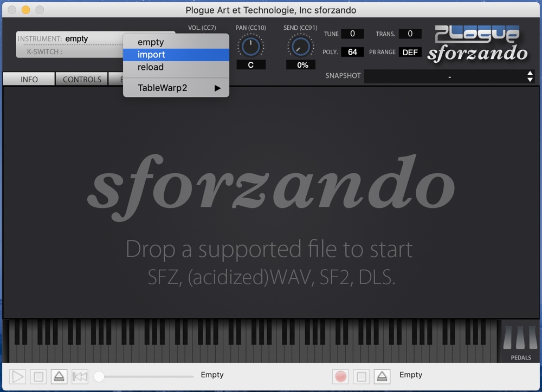
Task: Click the recorder "Empty" file label
Action: tap(411, 375)
